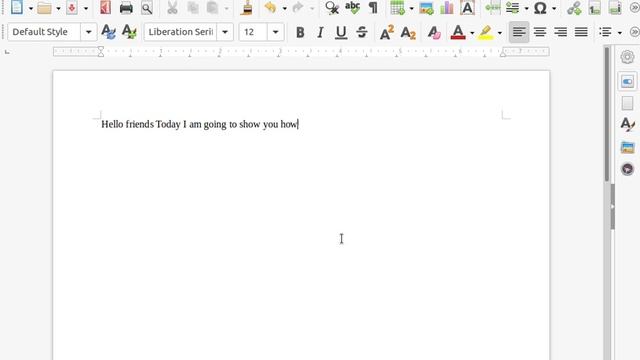640x360 pixels.
Task: Open the sidebar settings gear
Action: point(627,57)
